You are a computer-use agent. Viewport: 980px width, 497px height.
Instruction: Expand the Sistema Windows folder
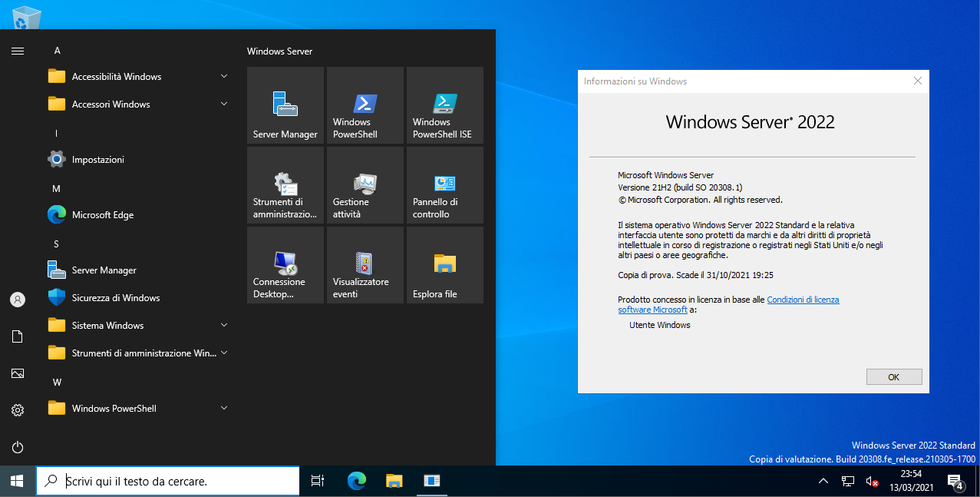tap(138, 326)
